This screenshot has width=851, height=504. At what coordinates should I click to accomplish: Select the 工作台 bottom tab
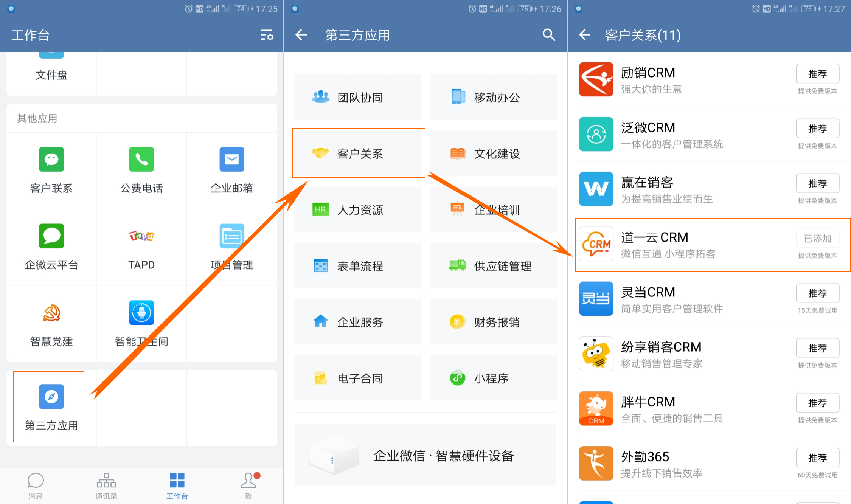click(x=177, y=486)
